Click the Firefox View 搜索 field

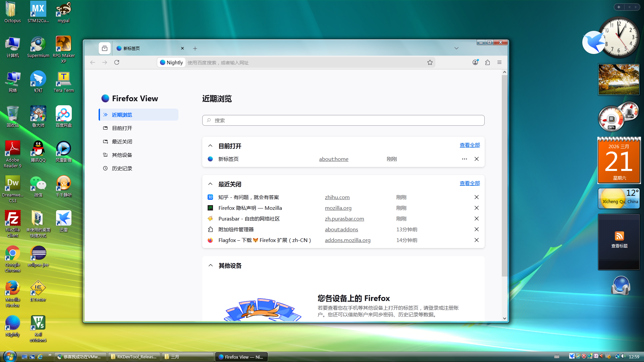tap(343, 120)
